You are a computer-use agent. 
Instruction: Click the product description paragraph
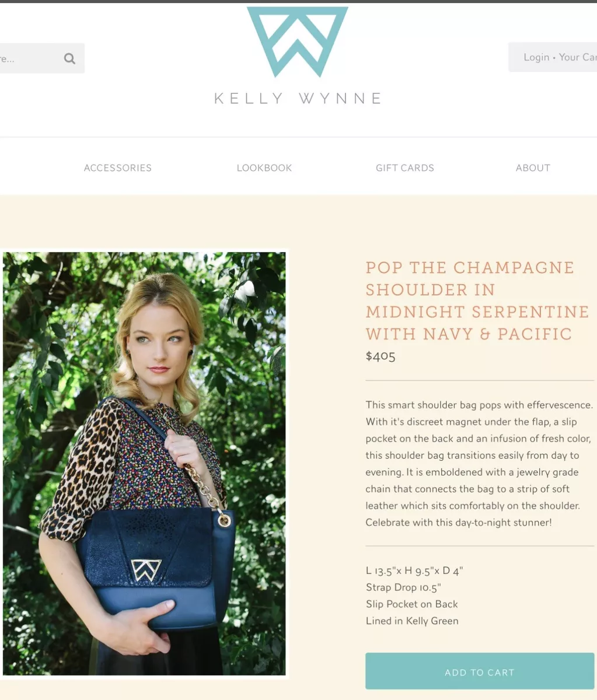point(479,464)
